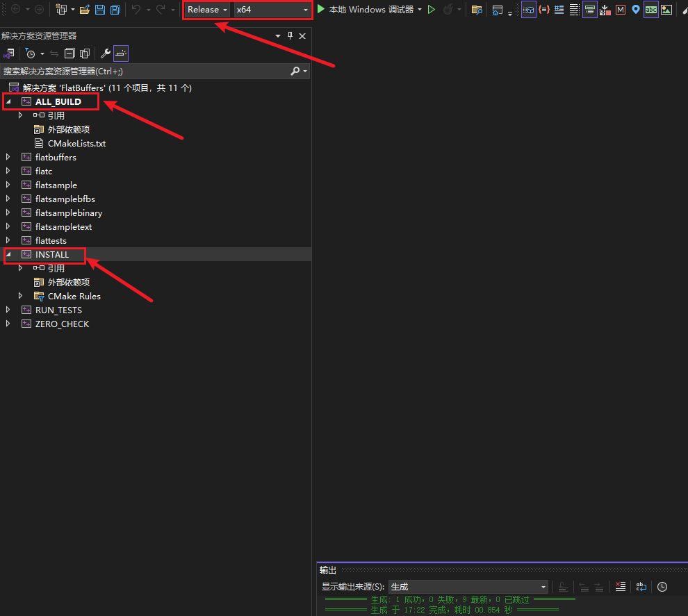Viewport: 688px width, 616px height.
Task: Expand the flatsample project
Action: tap(8, 185)
